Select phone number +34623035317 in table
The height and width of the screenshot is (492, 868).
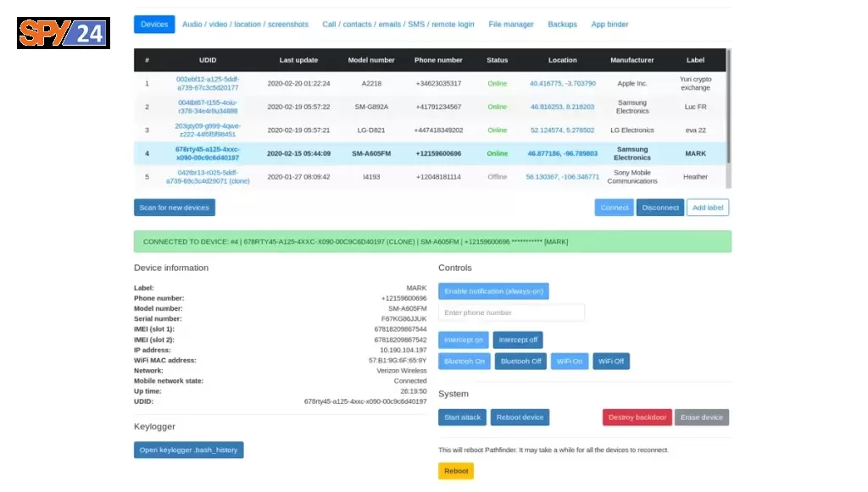[438, 84]
